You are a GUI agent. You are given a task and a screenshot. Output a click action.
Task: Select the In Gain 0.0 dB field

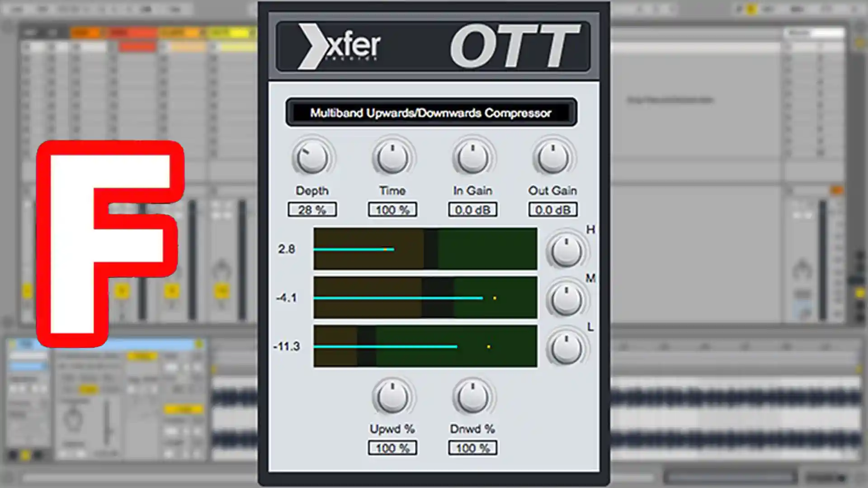(x=472, y=210)
